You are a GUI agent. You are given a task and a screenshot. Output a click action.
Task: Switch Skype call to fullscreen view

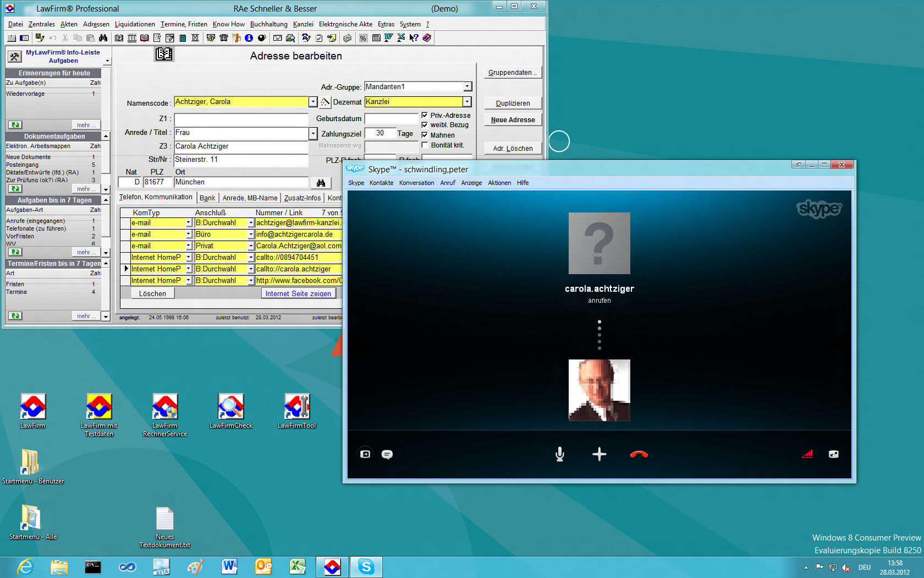pyautogui.click(x=833, y=454)
